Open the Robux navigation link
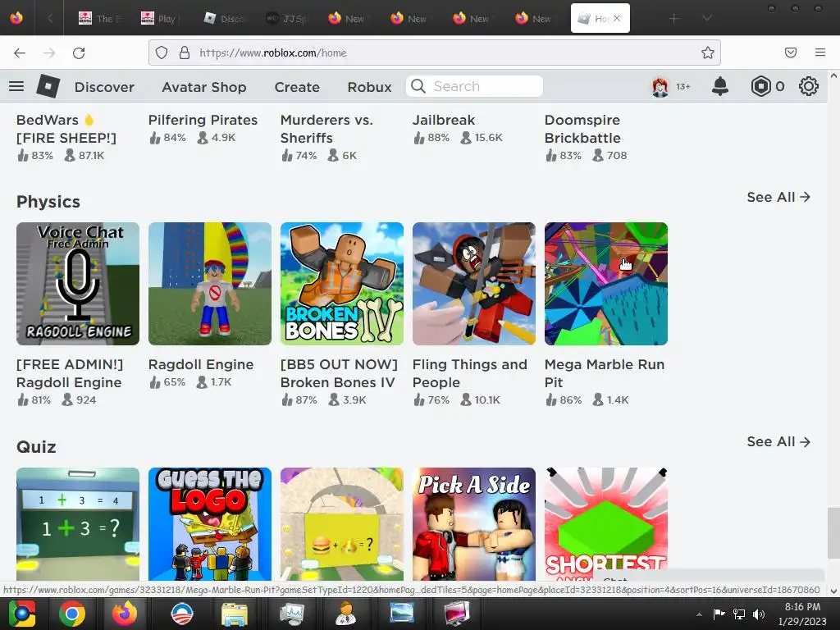The height and width of the screenshot is (630, 840). [370, 87]
